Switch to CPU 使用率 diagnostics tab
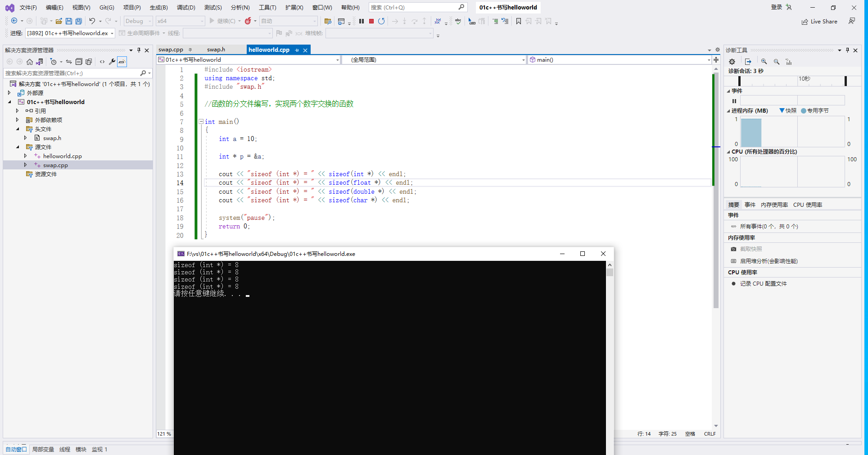The image size is (868, 455). tap(808, 205)
